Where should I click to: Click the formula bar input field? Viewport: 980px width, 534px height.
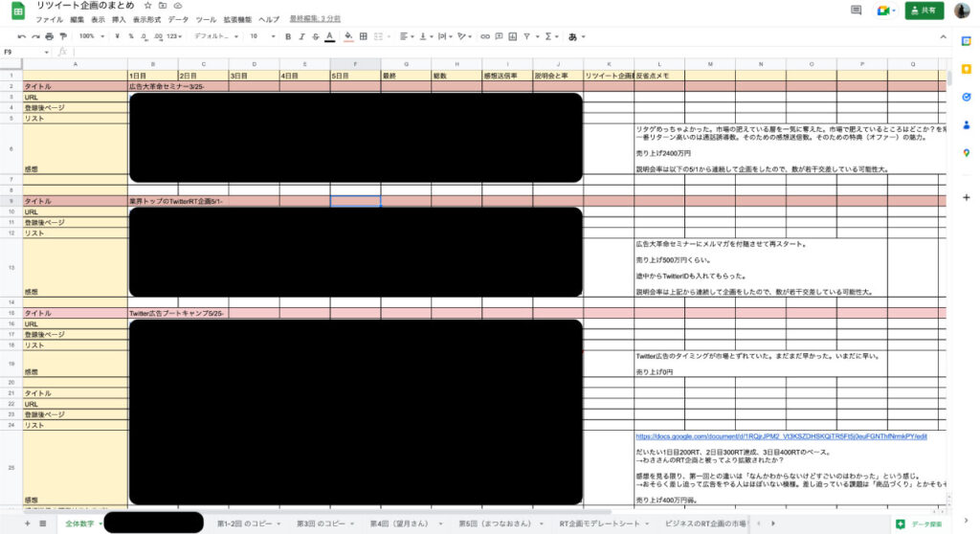point(479,52)
